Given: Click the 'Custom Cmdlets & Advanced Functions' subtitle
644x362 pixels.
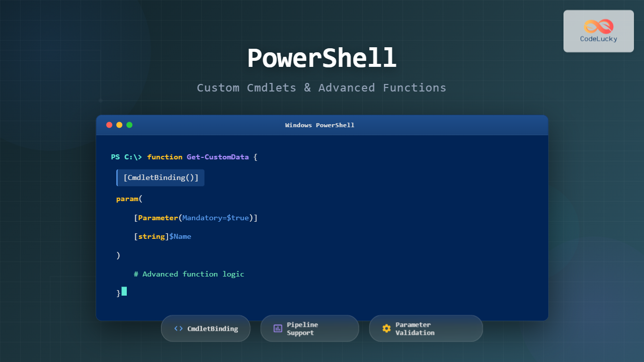Looking at the screenshot, I should pos(321,87).
